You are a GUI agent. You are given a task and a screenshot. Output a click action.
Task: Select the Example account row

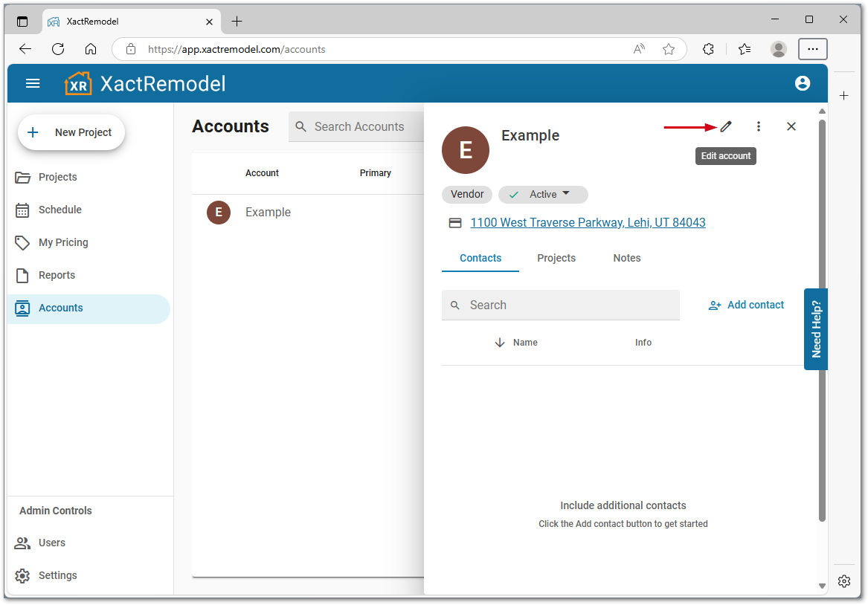[x=309, y=213]
